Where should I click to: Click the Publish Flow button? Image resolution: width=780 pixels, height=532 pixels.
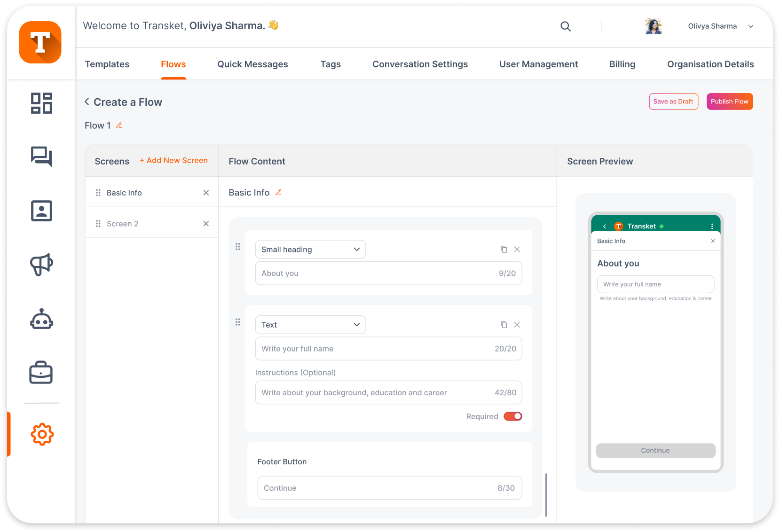tap(729, 102)
